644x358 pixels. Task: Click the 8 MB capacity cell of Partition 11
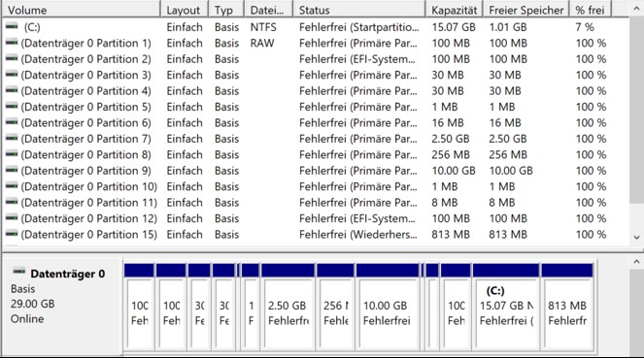tap(445, 203)
